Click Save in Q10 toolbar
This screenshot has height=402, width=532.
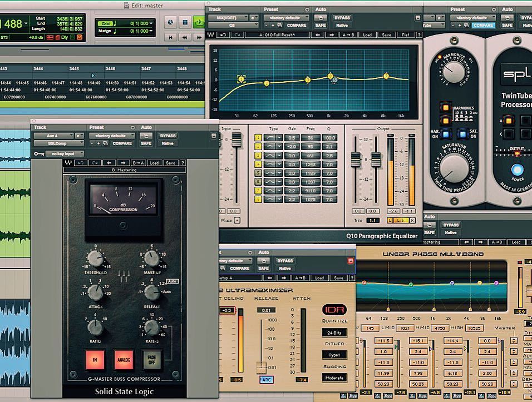click(x=386, y=35)
